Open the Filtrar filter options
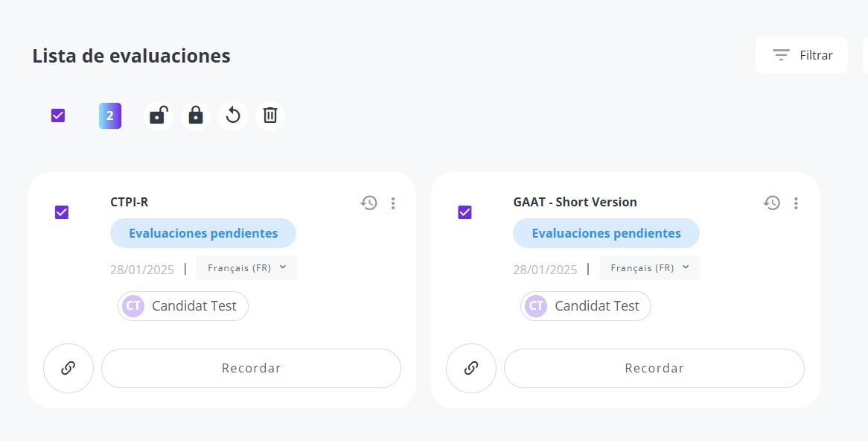The width and height of the screenshot is (868, 441). pyautogui.click(x=802, y=55)
